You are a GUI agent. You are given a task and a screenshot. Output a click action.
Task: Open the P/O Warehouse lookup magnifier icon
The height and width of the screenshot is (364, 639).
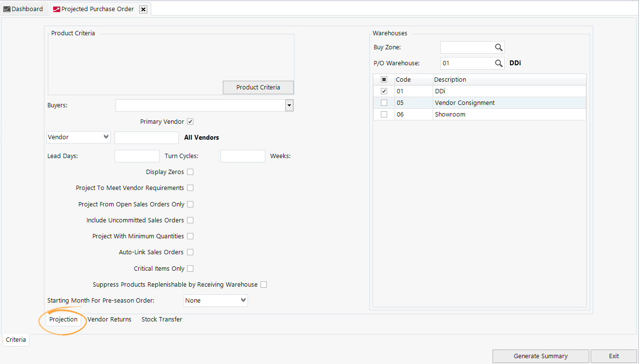(x=499, y=63)
